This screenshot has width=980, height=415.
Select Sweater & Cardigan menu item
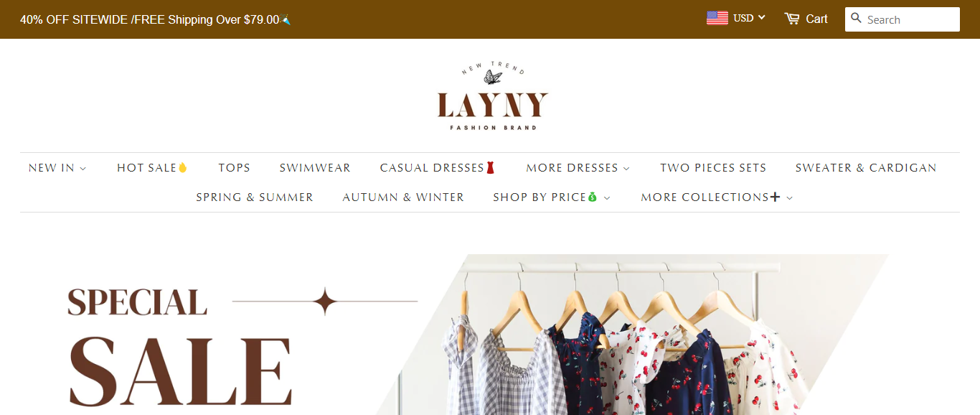click(866, 168)
